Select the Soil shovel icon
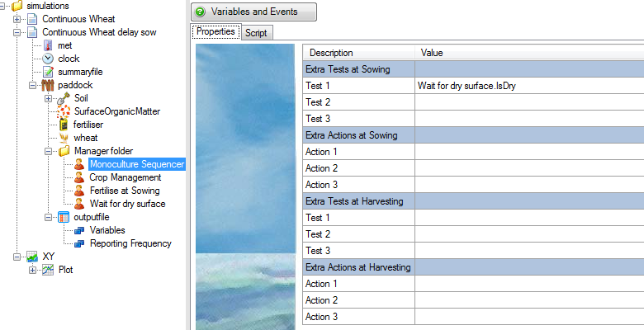 (64, 98)
